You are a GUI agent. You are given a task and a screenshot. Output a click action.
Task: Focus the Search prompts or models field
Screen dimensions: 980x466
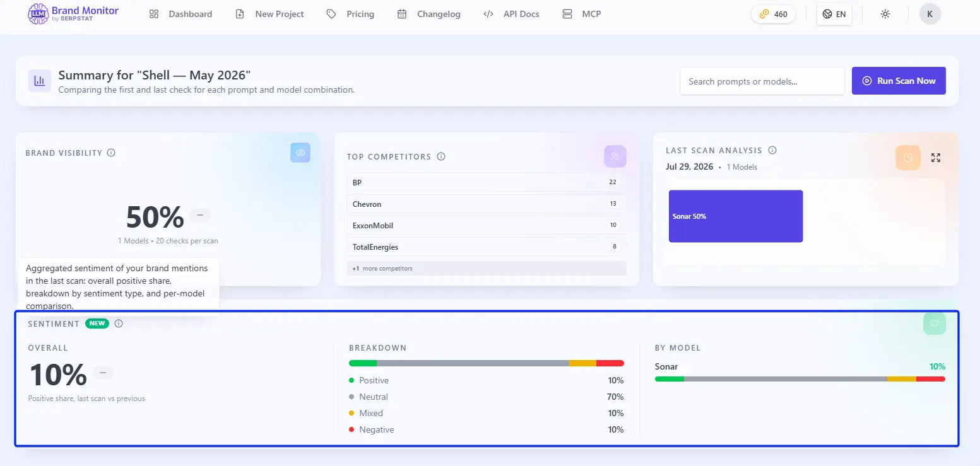click(762, 81)
